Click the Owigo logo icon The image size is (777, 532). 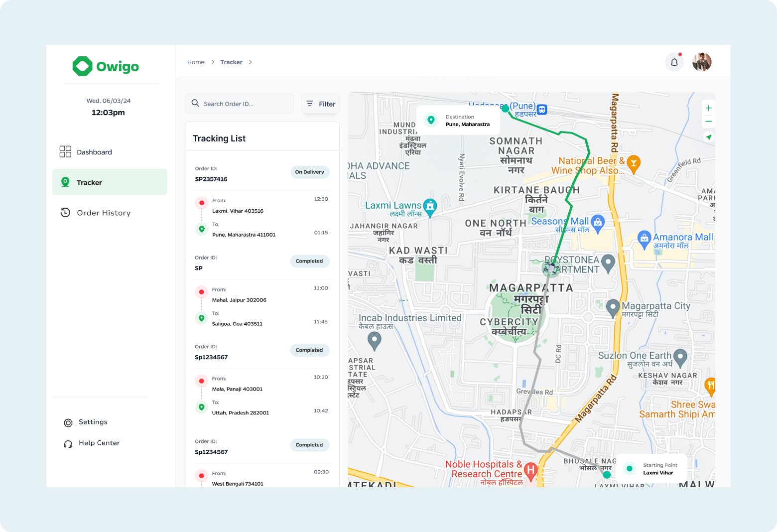click(x=82, y=66)
